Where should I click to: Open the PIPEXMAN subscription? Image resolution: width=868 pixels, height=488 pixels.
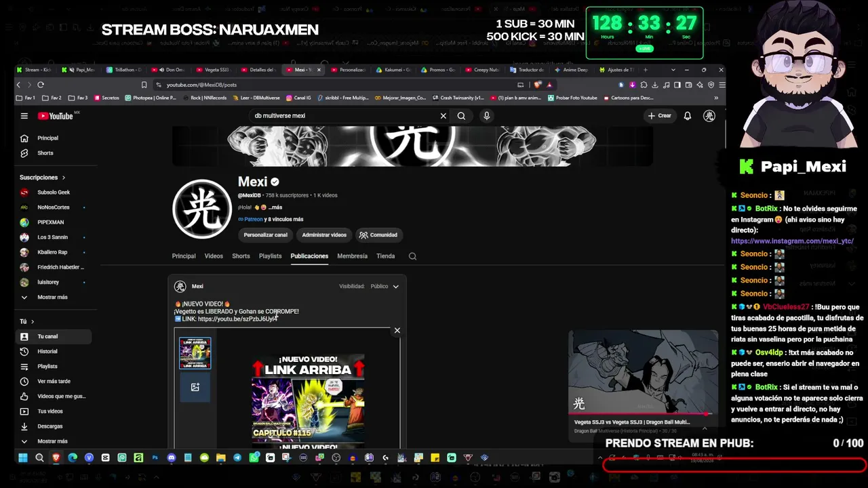pos(54,222)
